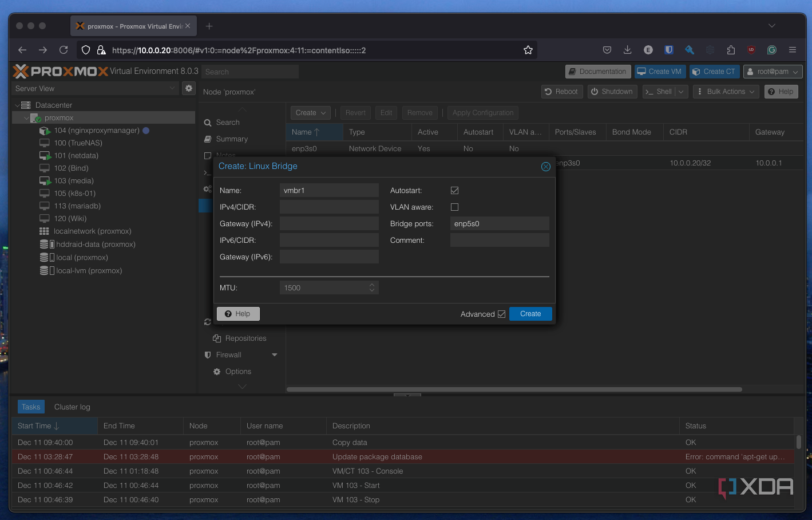
Task: Open the browser extensions puzzle icon
Action: (x=731, y=50)
